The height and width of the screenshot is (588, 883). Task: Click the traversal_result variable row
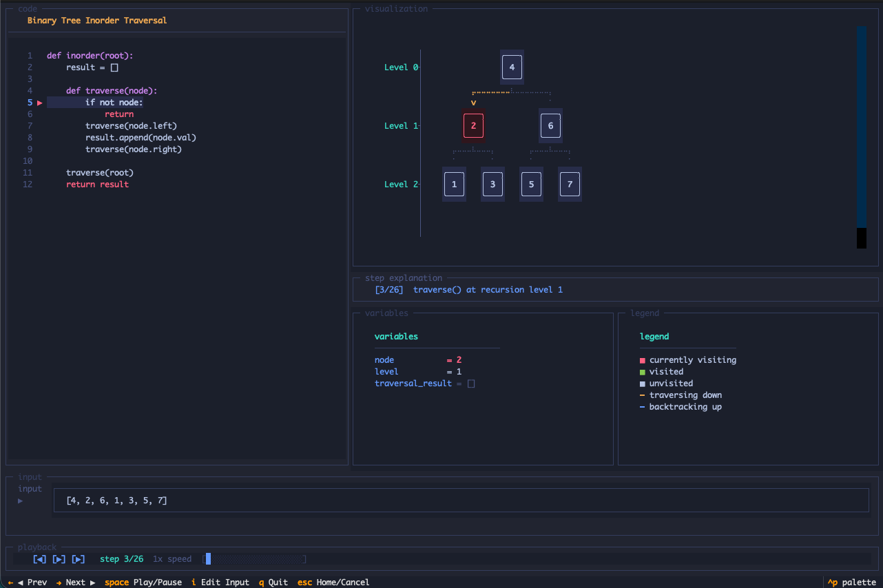(425, 384)
